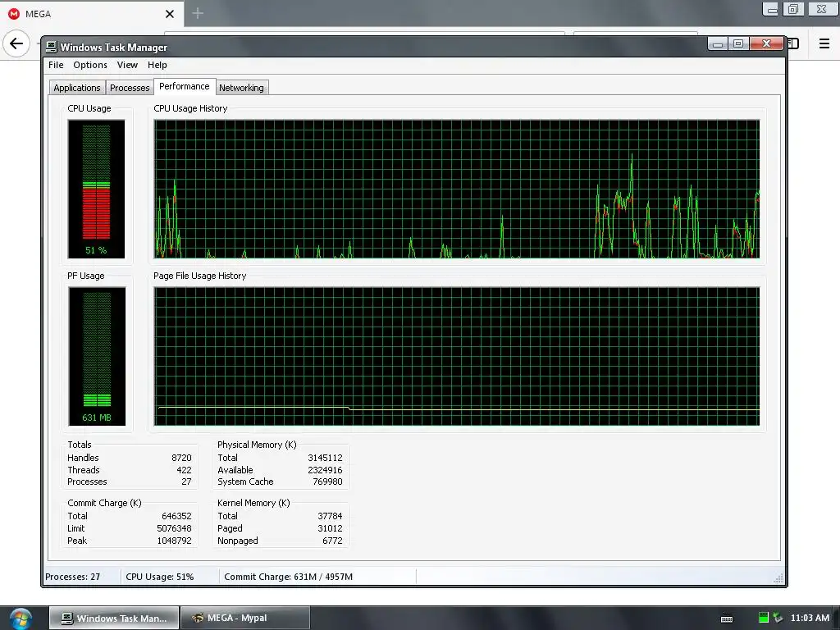Maximize the Windows Task Manager window
This screenshot has width=840, height=630.
pos(738,44)
